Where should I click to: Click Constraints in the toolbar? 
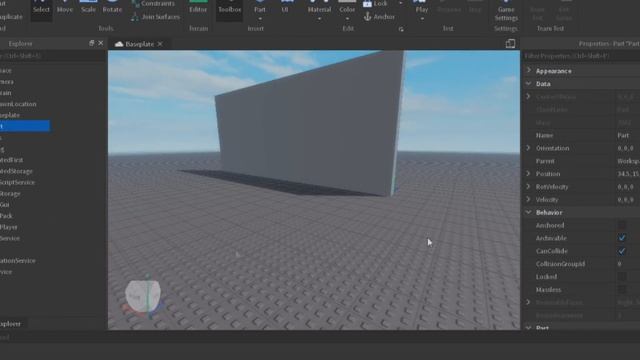tap(153, 4)
